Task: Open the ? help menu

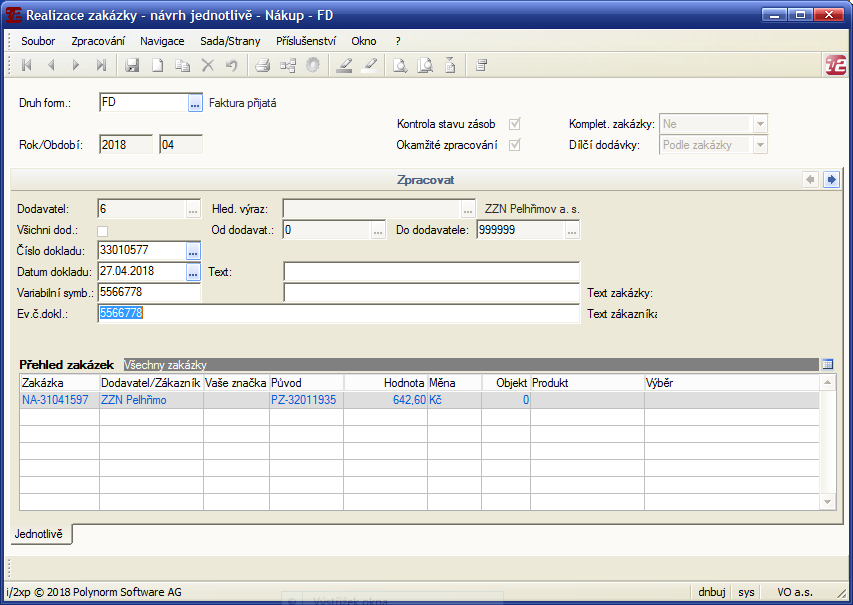Action: pos(398,41)
